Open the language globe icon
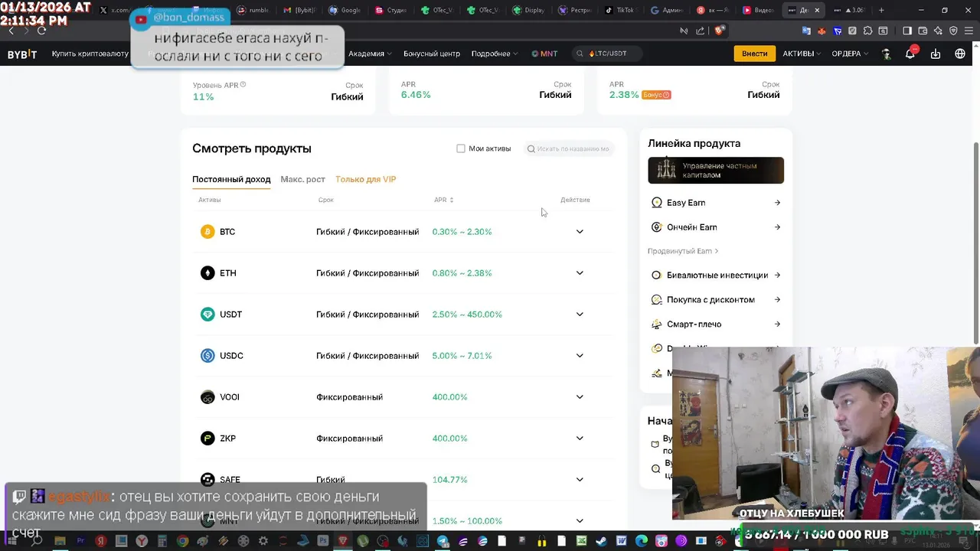The height and width of the screenshot is (551, 980). click(x=960, y=54)
